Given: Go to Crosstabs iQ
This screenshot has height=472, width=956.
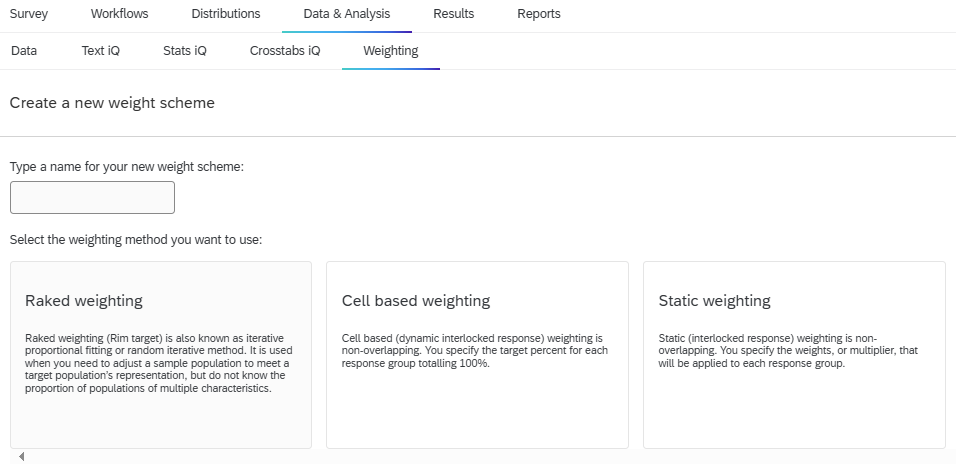Looking at the screenshot, I should pos(285,51).
